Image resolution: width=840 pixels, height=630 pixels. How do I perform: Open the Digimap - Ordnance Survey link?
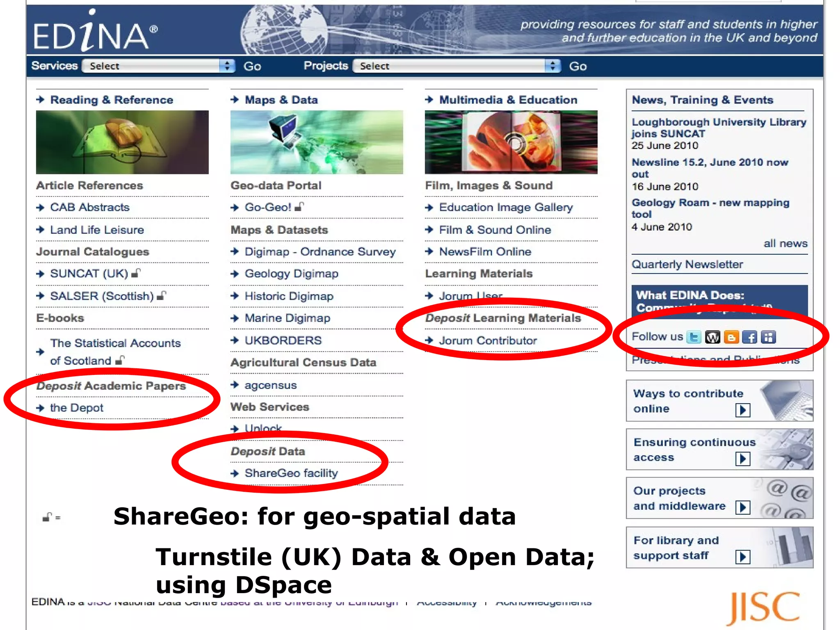320,252
